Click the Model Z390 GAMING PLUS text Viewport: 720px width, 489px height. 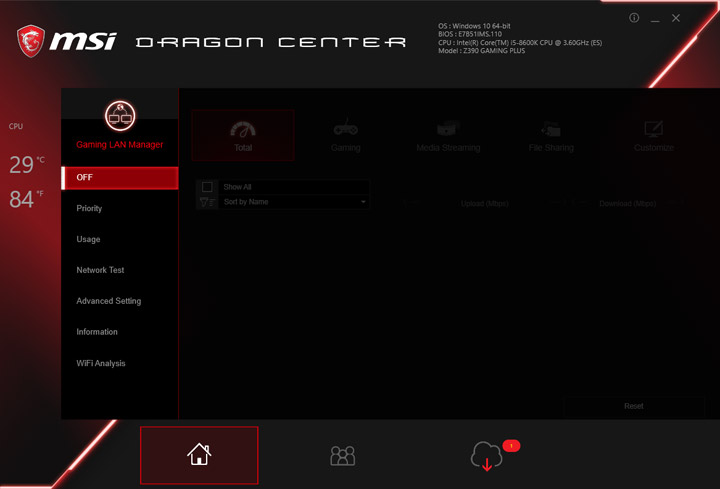point(481,51)
